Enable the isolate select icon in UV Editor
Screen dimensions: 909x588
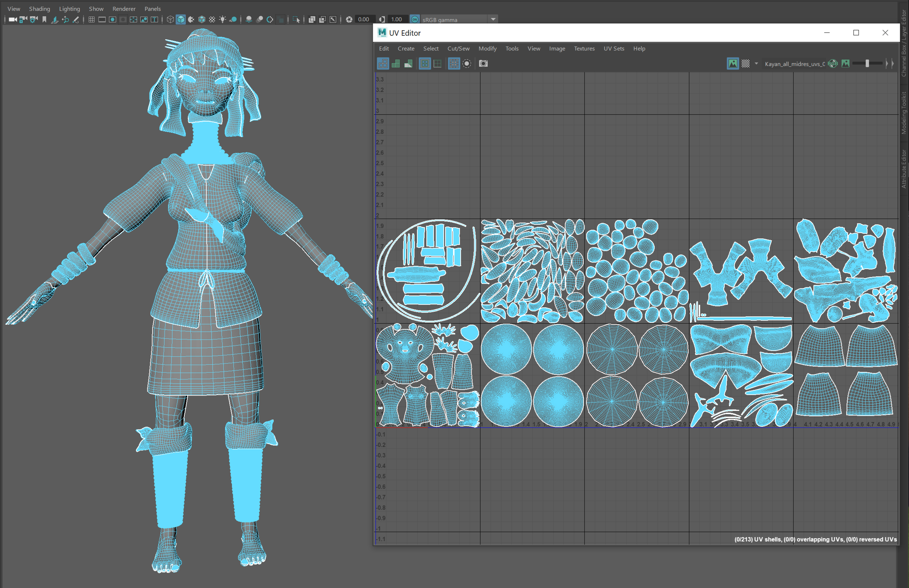(x=466, y=63)
